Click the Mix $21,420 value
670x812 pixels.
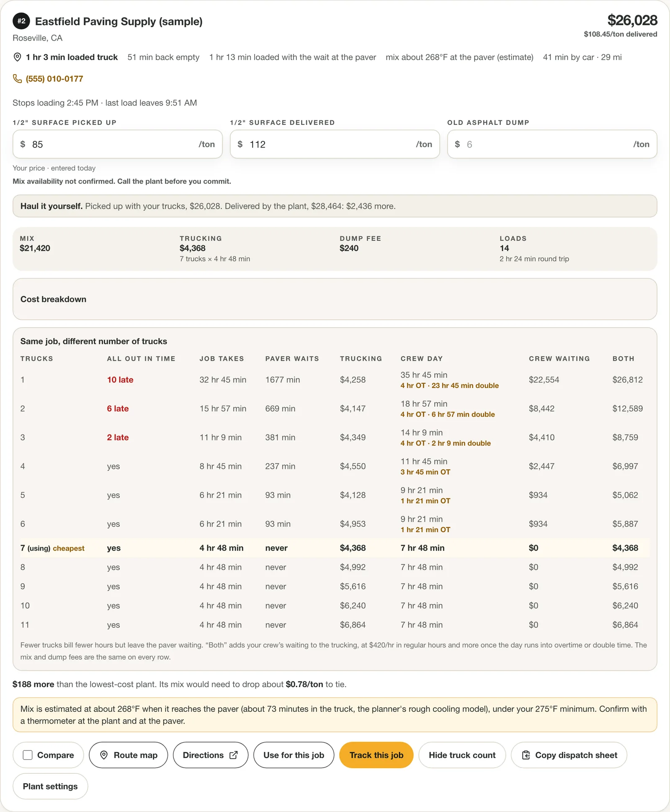[35, 248]
